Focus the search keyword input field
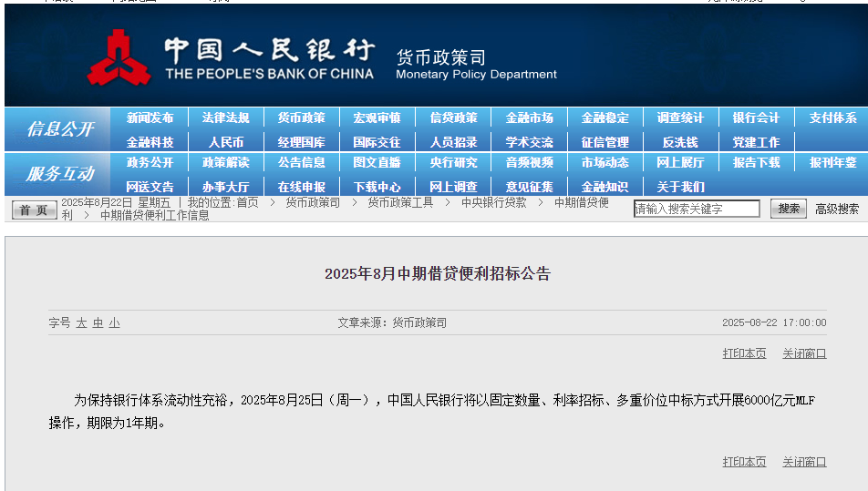 click(697, 209)
